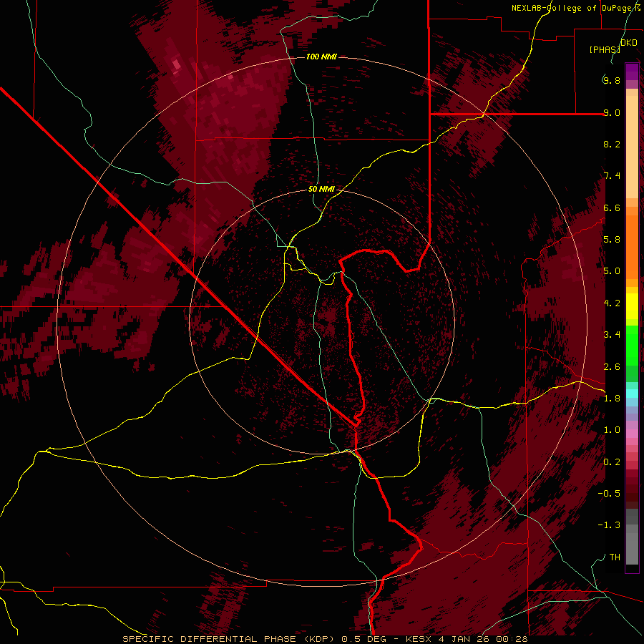Viewport: 644px width, 644px height.
Task: Click the 8.2 scale label
Action: pyautogui.click(x=612, y=144)
